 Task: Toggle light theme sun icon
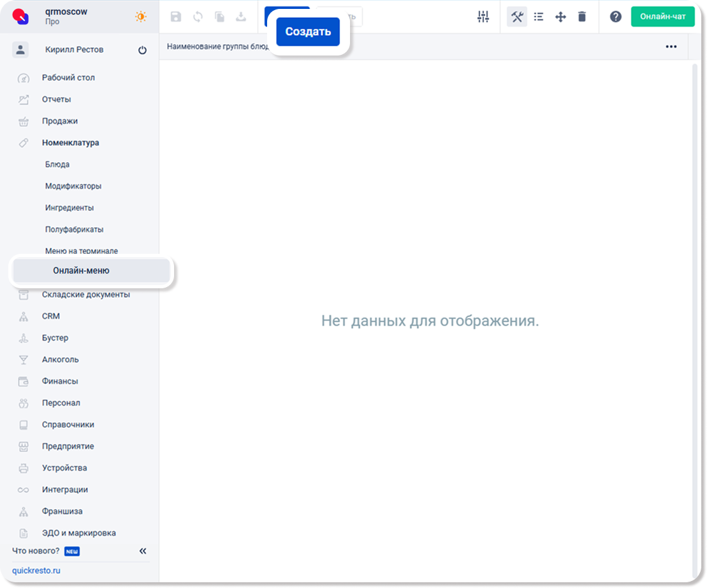click(141, 17)
